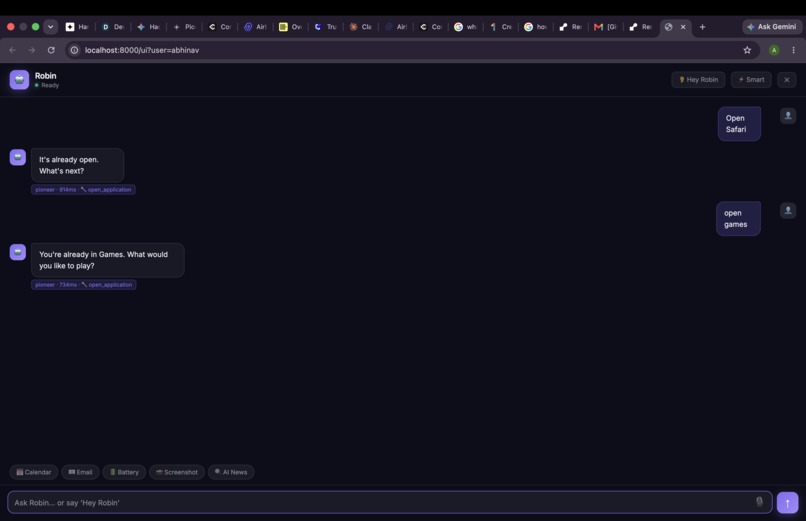
Task: Bookmark this page with the star icon
Action: click(x=747, y=50)
